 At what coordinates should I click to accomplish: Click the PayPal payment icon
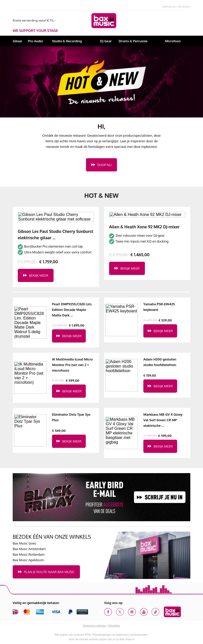click(x=71, y=612)
